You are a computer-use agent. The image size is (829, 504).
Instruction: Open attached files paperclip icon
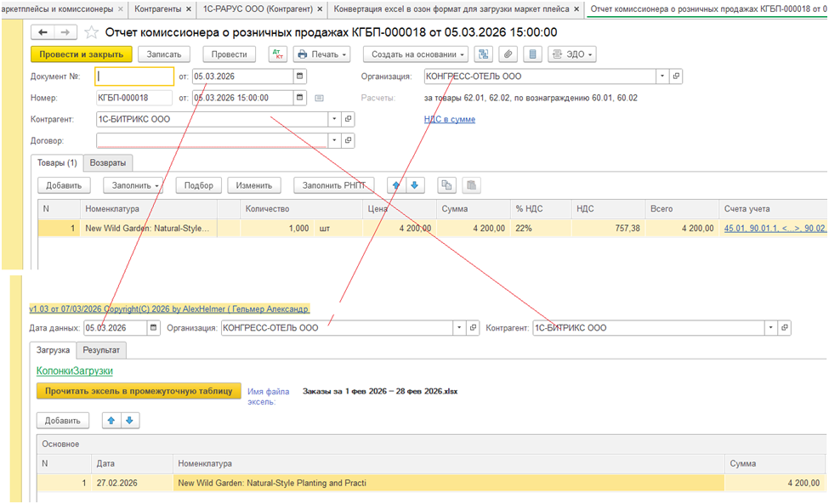coord(508,54)
